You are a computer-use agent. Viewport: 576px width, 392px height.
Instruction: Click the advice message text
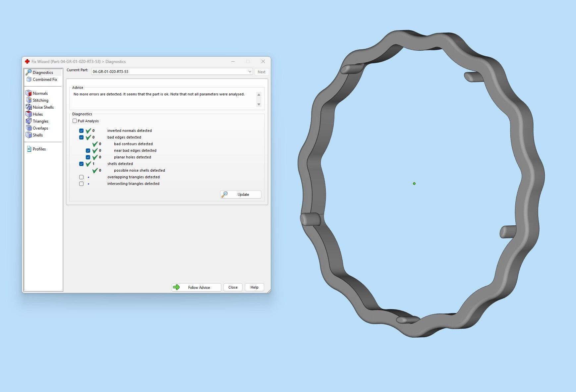159,94
